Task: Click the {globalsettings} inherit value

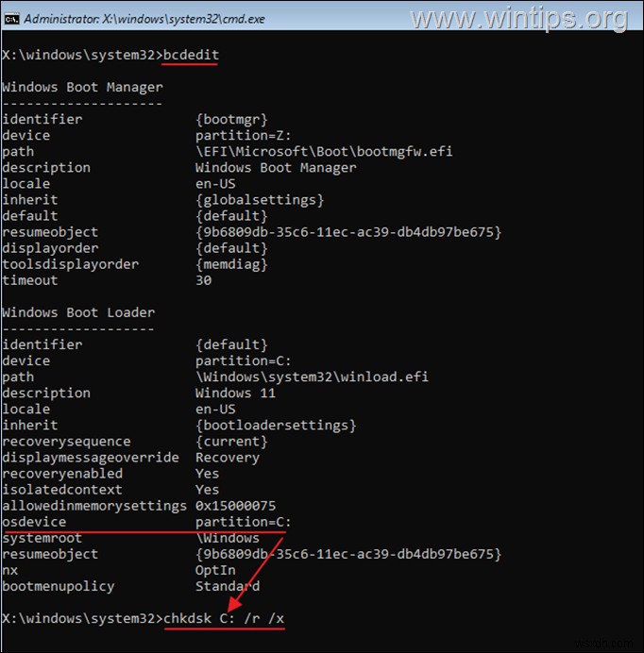Action: (260, 199)
